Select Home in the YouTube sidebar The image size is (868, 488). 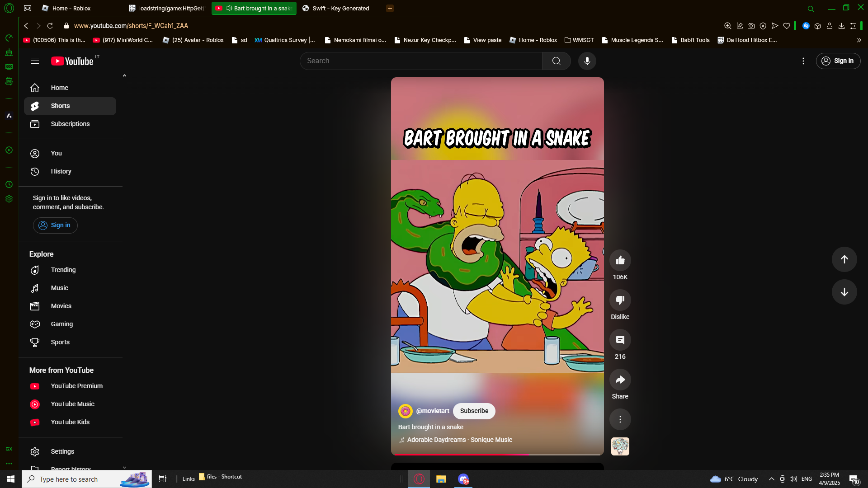(70, 88)
